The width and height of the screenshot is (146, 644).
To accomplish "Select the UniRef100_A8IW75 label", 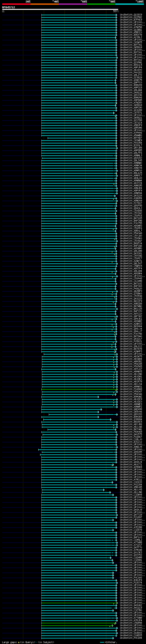I will [x=131, y=357].
